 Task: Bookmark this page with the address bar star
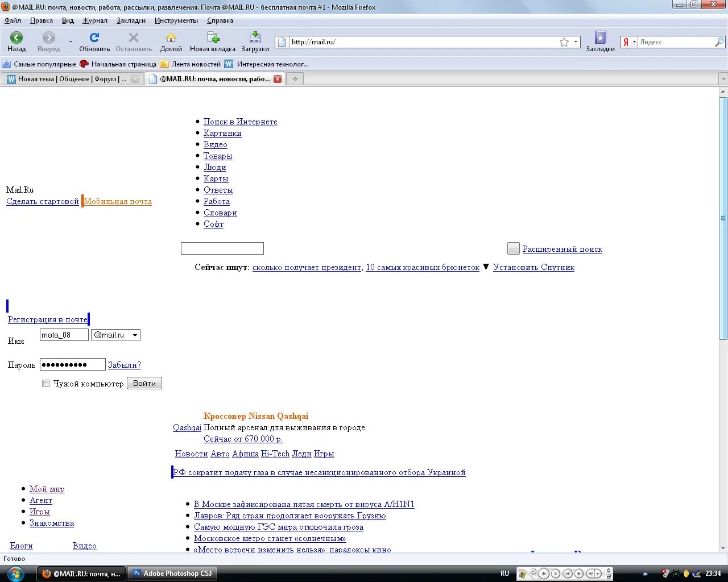564,42
